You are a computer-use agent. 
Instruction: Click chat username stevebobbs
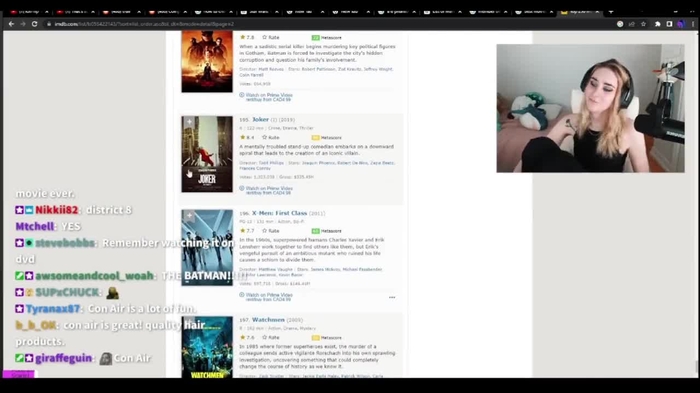tap(65, 243)
